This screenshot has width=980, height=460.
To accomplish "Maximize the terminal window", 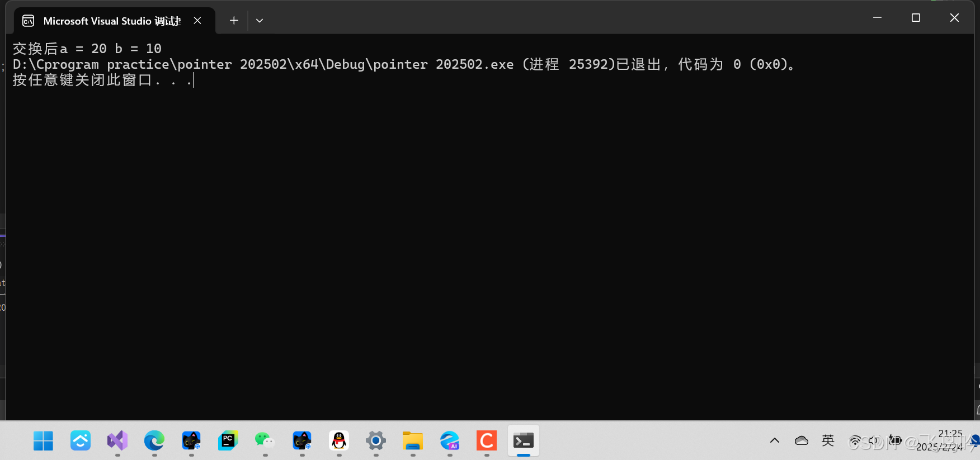I will [916, 18].
